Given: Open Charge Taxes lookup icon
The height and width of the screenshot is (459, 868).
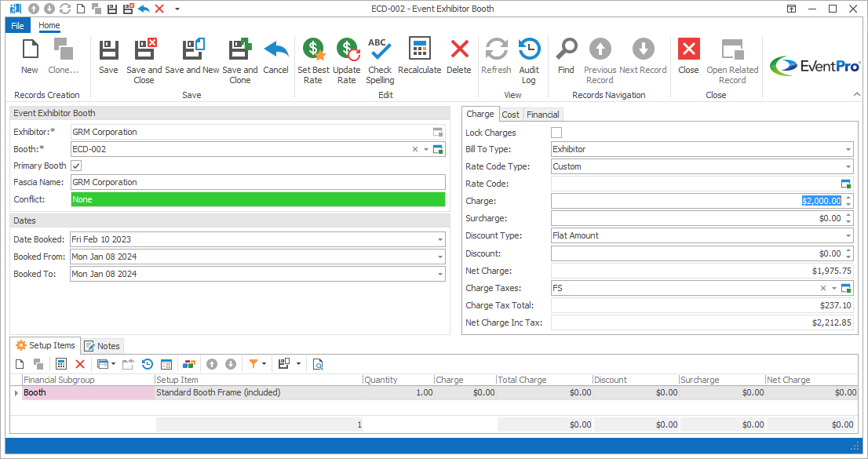Looking at the screenshot, I should [x=845, y=288].
